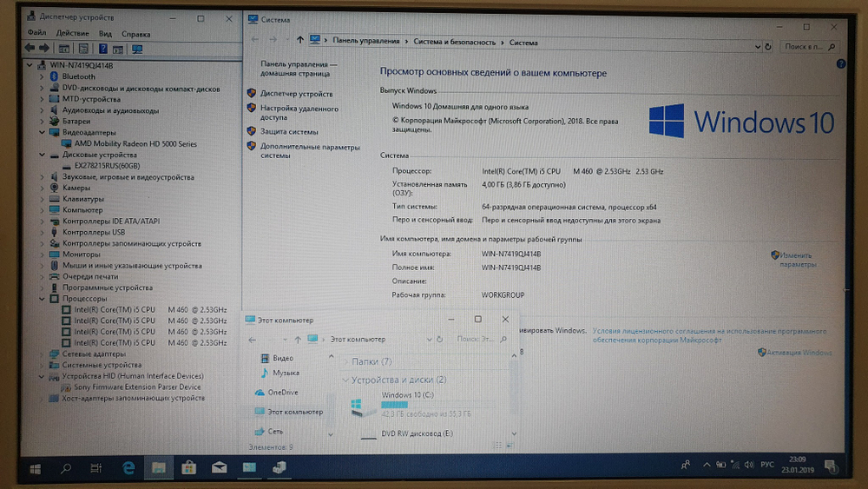The image size is (868, 489).
Task: Open the Файл menu in Device Manager
Action: point(36,33)
